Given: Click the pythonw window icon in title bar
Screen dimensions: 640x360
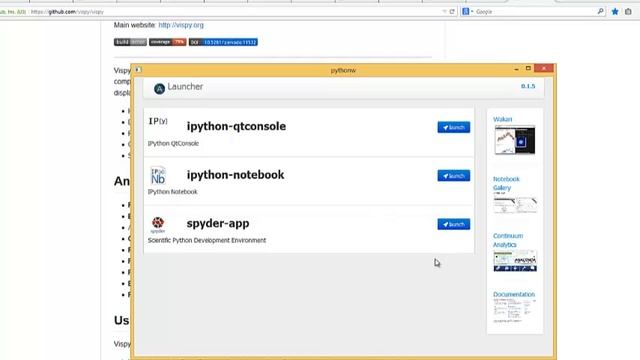Looking at the screenshot, I should click(x=138, y=70).
